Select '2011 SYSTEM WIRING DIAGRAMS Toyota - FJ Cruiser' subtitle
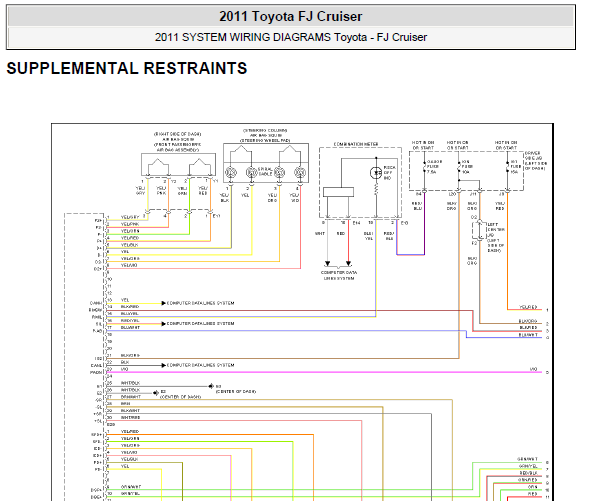Image resolution: width=606 pixels, height=501 pixels. point(291,37)
